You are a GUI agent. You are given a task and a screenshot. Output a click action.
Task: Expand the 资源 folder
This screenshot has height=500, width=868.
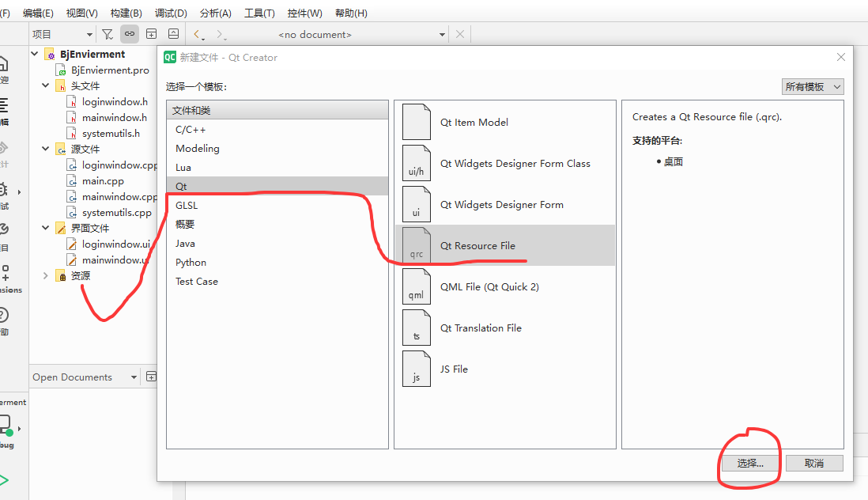click(x=45, y=275)
